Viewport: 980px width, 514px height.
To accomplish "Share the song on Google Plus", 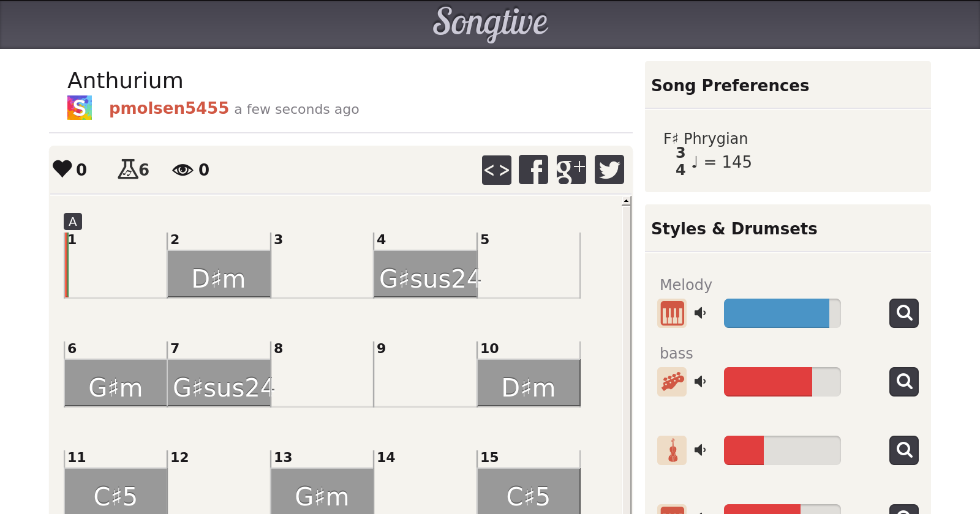I will [571, 169].
